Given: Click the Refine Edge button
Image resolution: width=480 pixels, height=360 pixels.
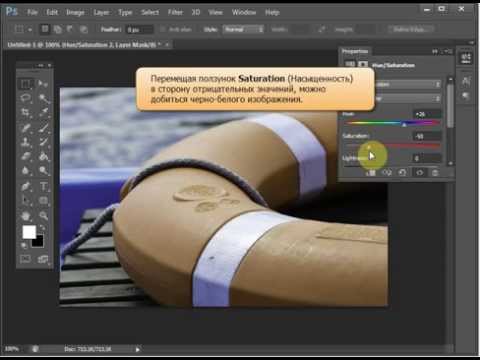Looking at the screenshot, I should pos(411,30).
